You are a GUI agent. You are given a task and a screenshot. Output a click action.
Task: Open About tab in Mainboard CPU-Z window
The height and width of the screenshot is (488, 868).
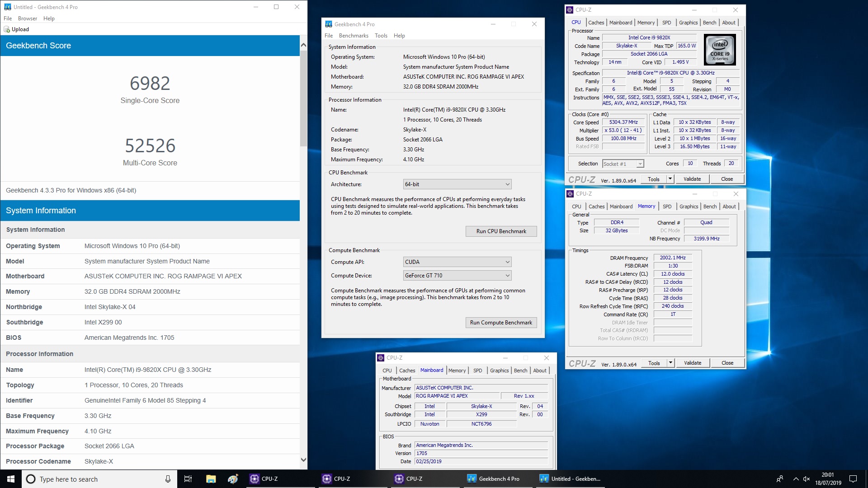click(x=540, y=371)
